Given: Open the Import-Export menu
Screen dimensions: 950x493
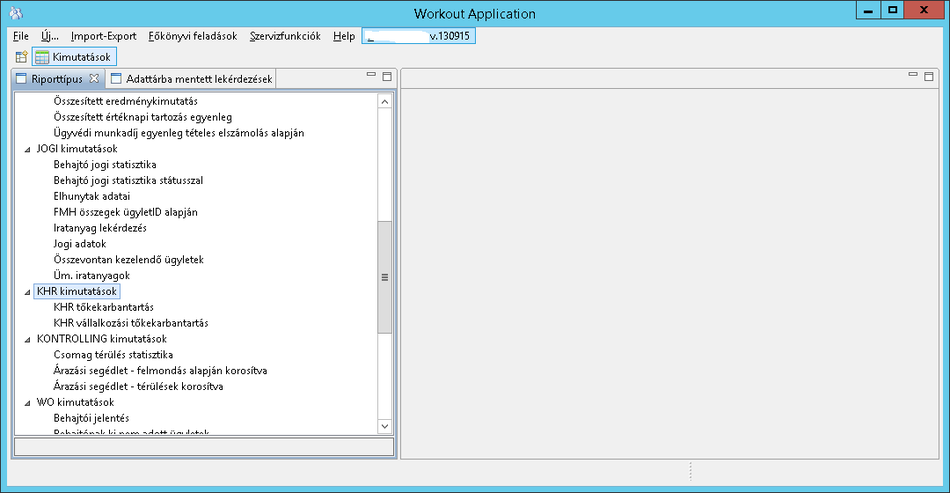Looking at the screenshot, I should pyautogui.click(x=103, y=36).
